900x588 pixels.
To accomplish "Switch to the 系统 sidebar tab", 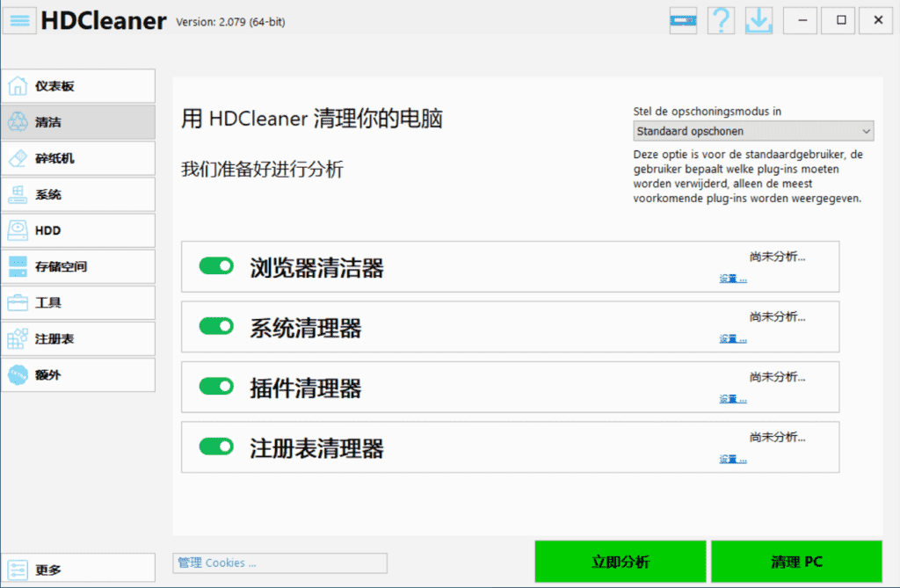I will click(77, 194).
